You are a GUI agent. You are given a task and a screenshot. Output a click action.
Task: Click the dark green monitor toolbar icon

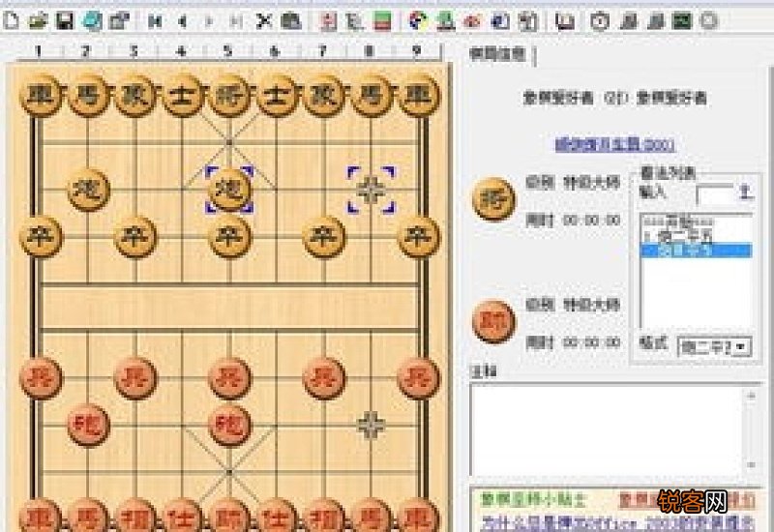pos(682,21)
